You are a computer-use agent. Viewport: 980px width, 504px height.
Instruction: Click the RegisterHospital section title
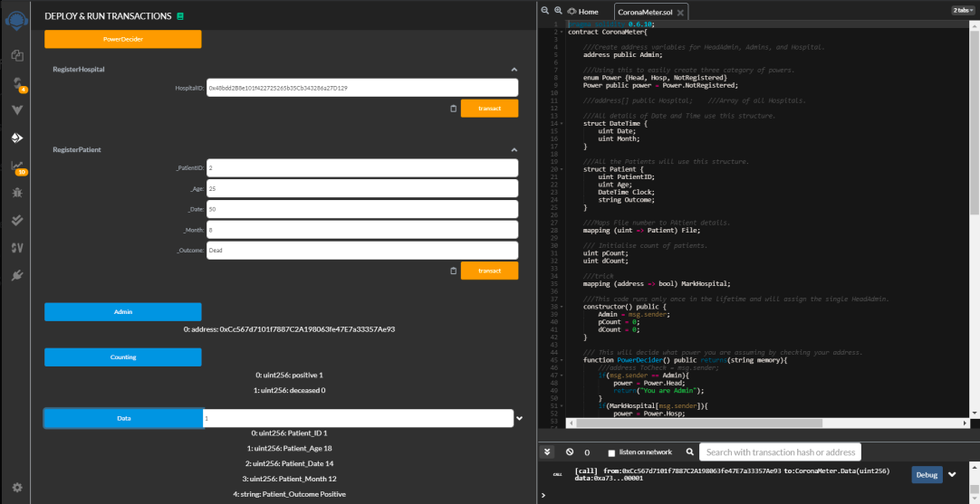[x=79, y=70]
